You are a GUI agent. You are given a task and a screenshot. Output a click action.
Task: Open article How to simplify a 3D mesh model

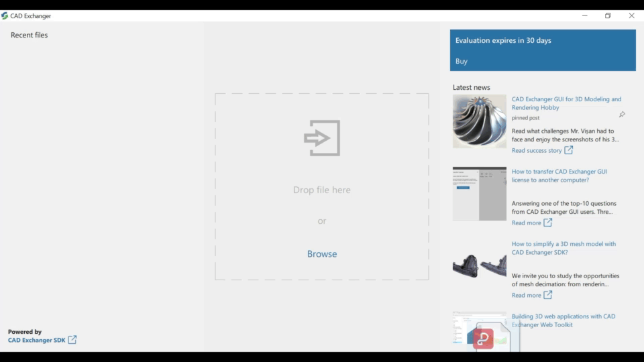click(x=563, y=248)
